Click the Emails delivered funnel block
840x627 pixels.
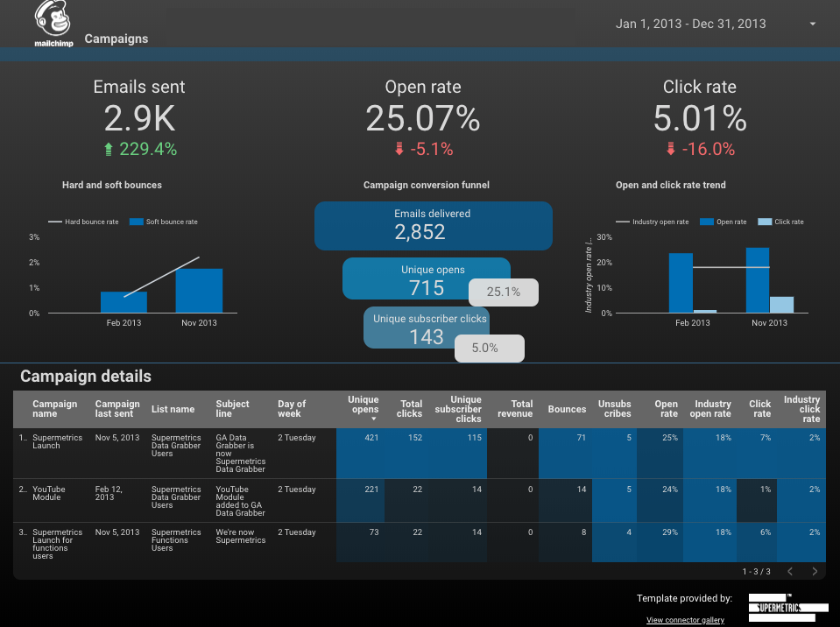coord(434,226)
